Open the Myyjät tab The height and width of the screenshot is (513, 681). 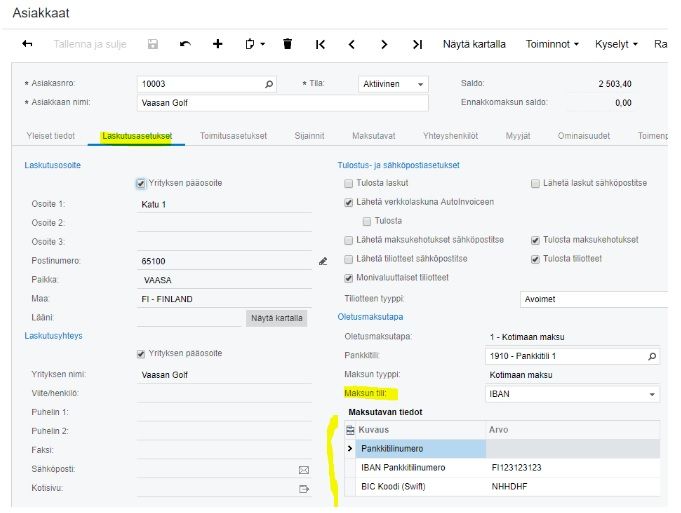tap(518, 136)
